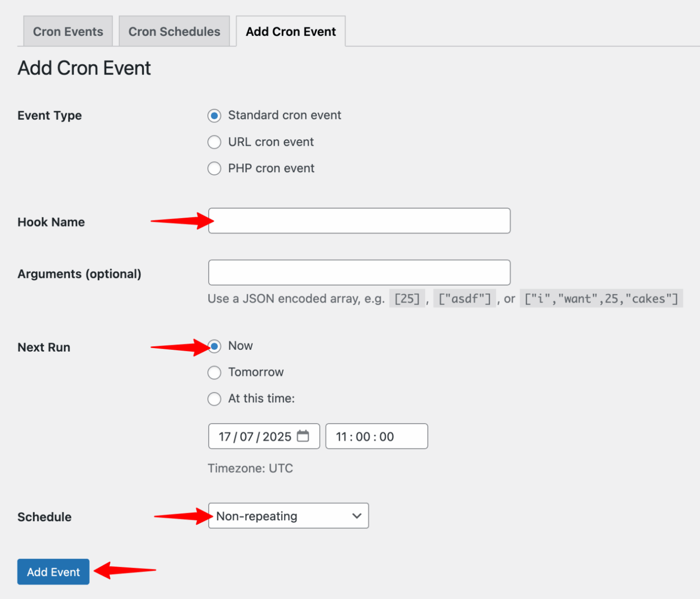Select 'PHP cron event' option
The height and width of the screenshot is (599, 700).
pos(214,168)
